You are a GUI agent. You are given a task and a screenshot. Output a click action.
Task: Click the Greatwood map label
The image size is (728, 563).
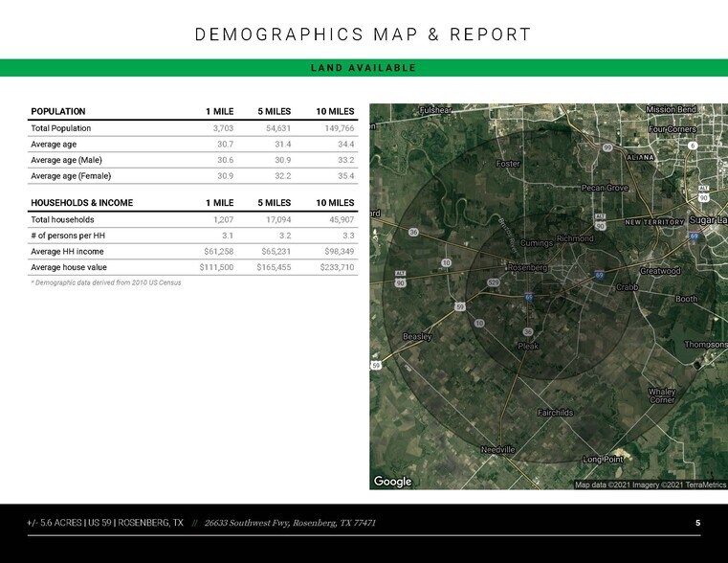(660, 271)
